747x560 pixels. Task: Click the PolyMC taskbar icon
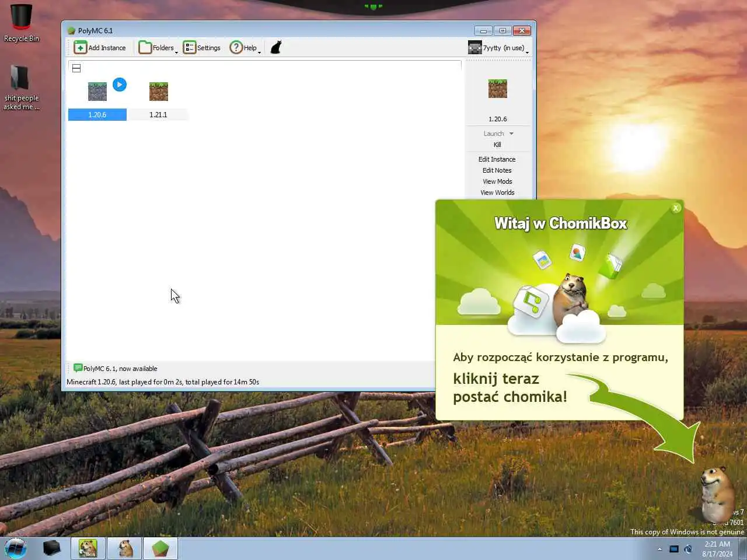(160, 548)
